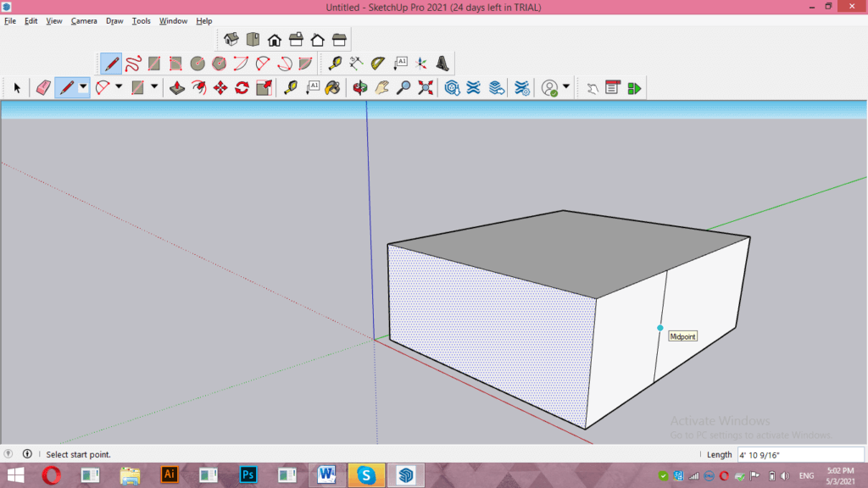Switch to the Iso standard view
Viewport: 868px width, 488px height.
[231, 38]
